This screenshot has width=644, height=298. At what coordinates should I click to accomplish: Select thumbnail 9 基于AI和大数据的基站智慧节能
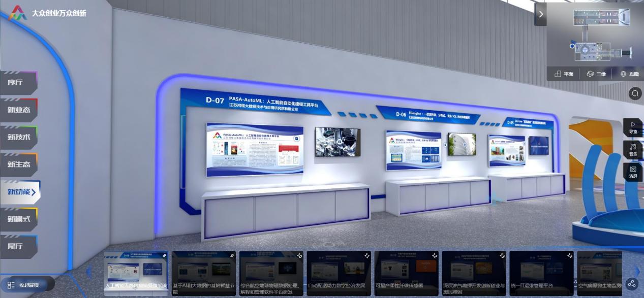pos(204,273)
